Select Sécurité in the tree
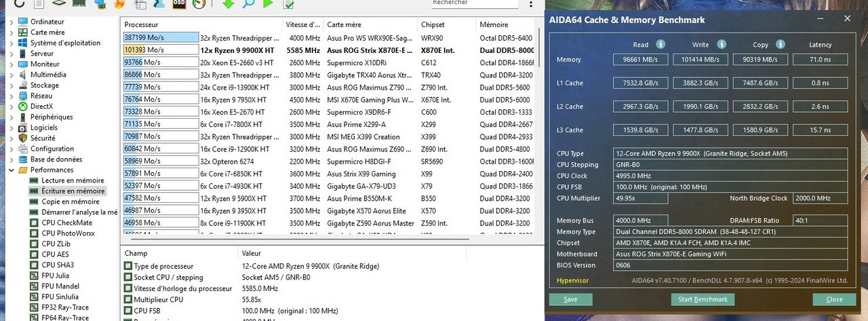The image size is (868, 321). pyautogui.click(x=42, y=138)
